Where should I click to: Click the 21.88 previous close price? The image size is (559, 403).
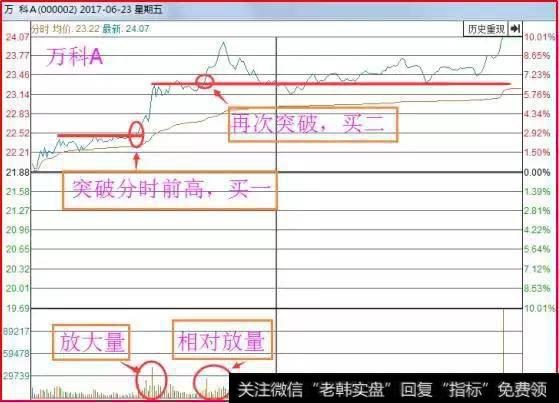(x=17, y=172)
